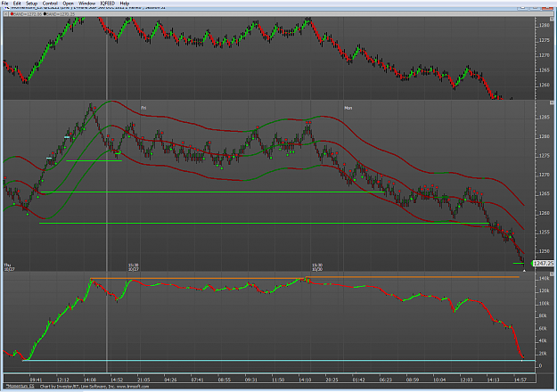
Task: Click the vertical gray crosshair line in volume pane
Action: (x=107, y=322)
